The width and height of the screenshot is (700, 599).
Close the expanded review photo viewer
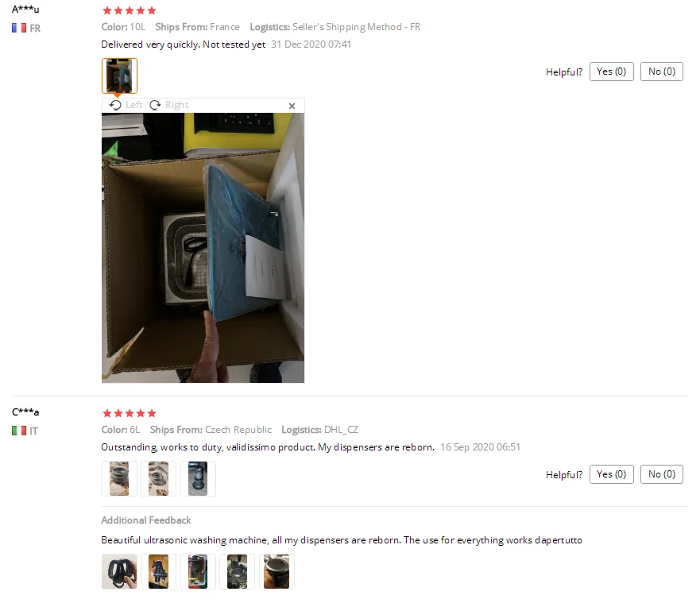coord(292,106)
